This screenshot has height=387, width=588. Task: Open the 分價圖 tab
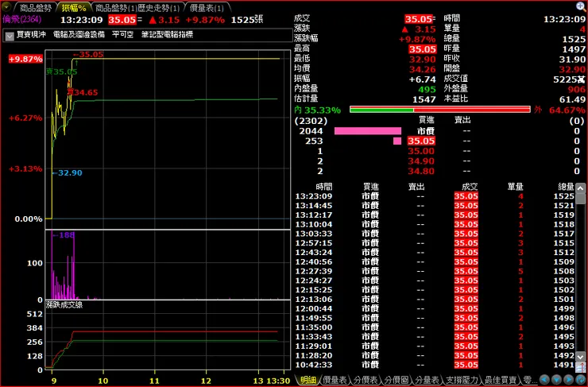click(397, 380)
